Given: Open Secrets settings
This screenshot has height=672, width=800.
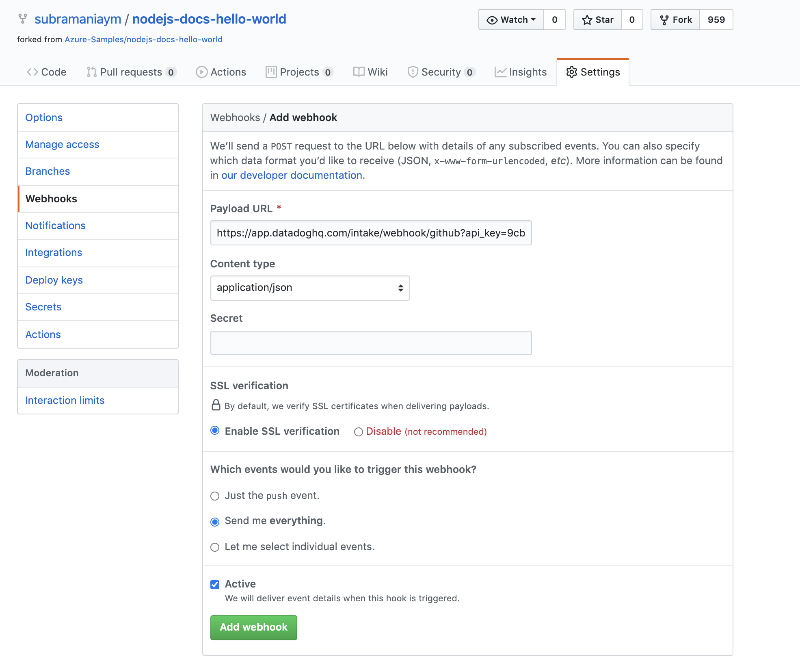Looking at the screenshot, I should (x=98, y=307).
